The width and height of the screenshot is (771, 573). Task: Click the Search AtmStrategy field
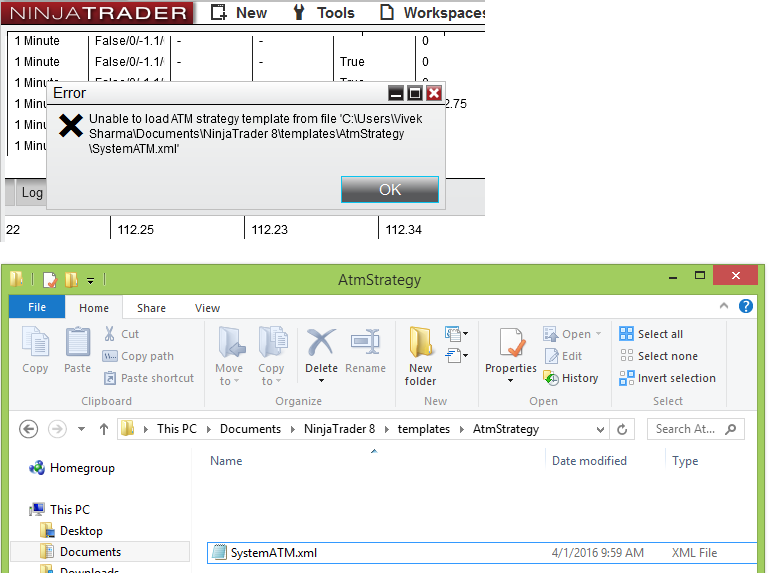[696, 429]
